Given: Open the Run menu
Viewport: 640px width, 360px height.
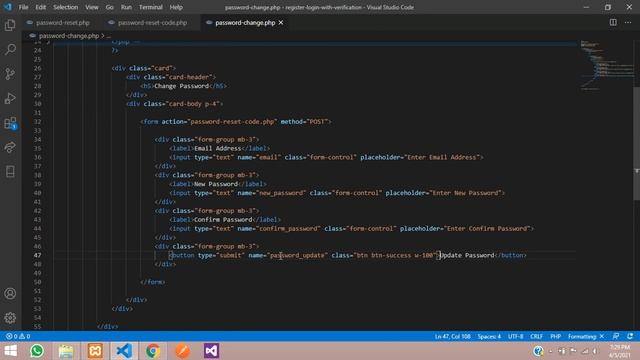Looking at the screenshot, I should 126,7.
